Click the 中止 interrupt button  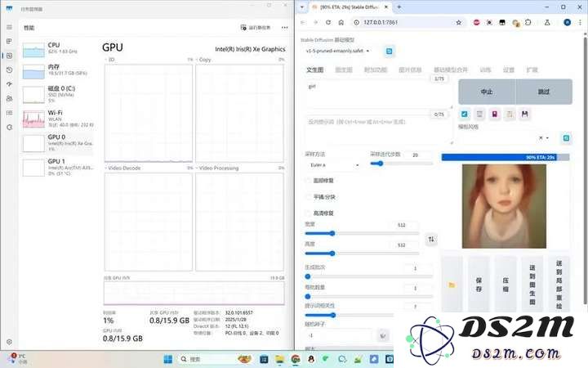coord(487,92)
